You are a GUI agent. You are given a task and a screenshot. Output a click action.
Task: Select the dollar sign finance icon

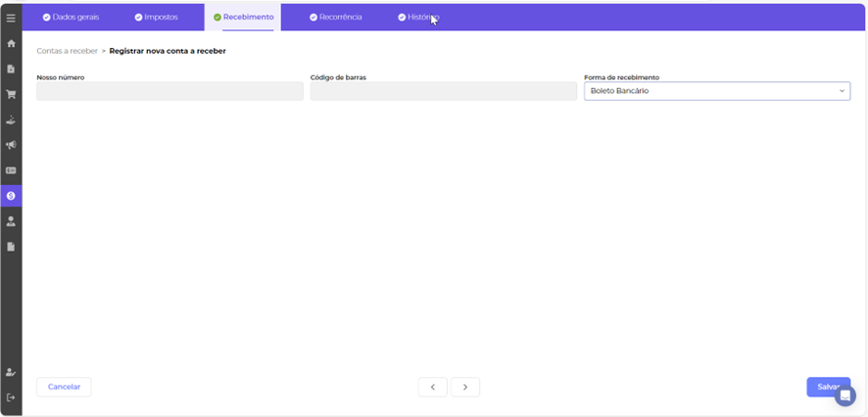[11, 196]
